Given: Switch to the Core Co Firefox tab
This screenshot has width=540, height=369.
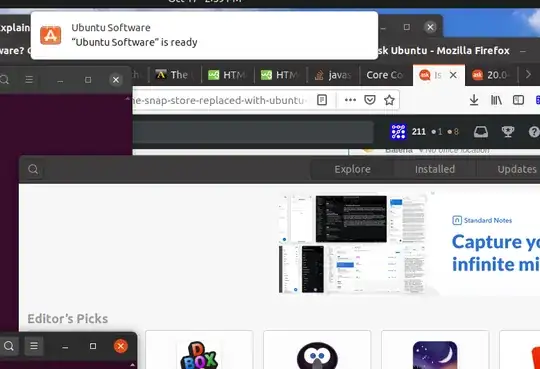Looking at the screenshot, I should tap(386, 75).
